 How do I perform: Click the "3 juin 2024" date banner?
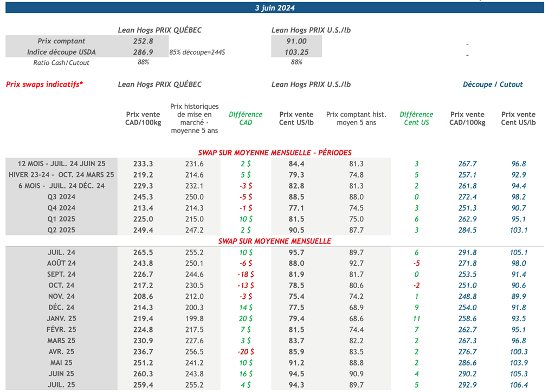(275, 8)
